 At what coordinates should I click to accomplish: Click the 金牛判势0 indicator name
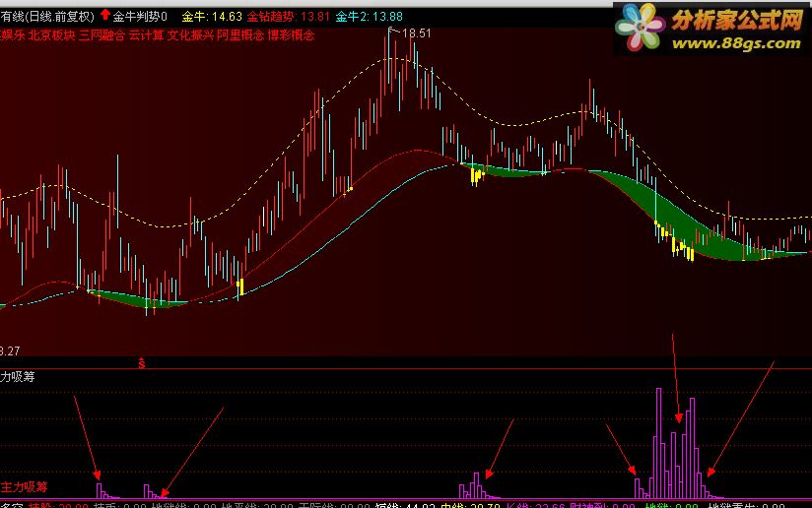140,17
